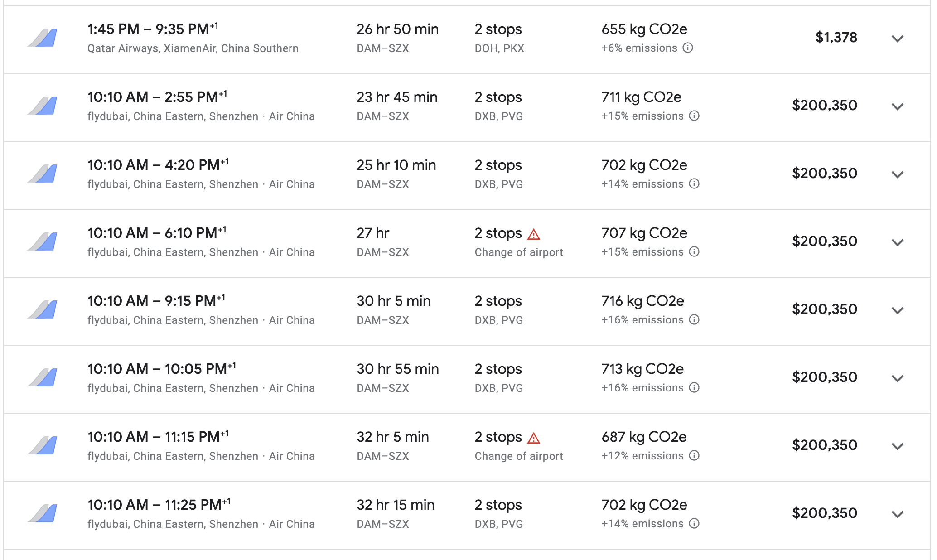The height and width of the screenshot is (560, 937).
Task: Open emissions info for 27 hr flight
Action: point(694,252)
